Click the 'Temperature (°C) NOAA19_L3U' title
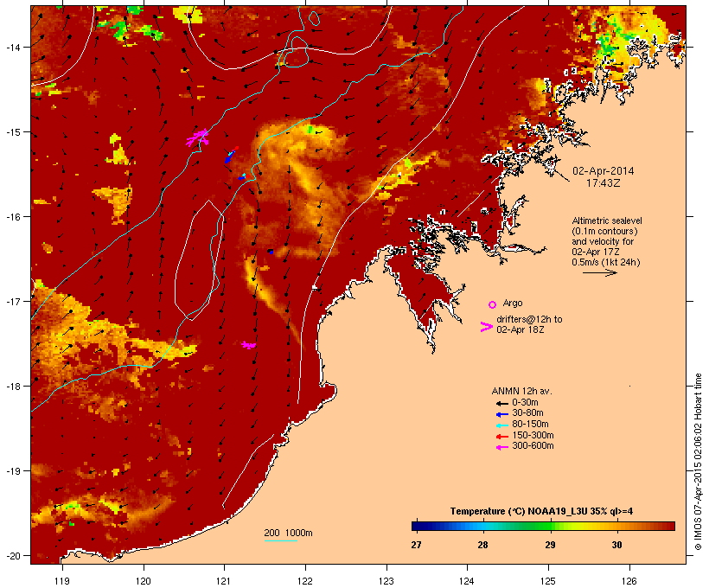The width and height of the screenshot is (709, 588). coord(520,512)
